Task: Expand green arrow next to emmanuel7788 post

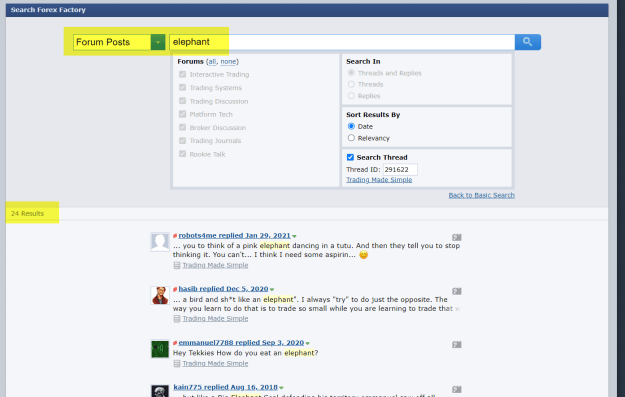Action: pyautogui.click(x=308, y=343)
